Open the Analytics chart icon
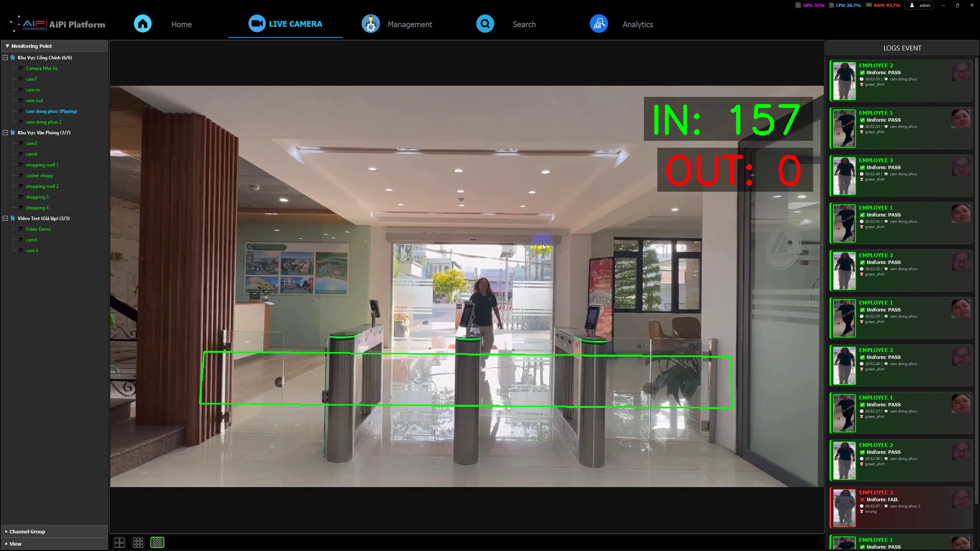 click(599, 24)
